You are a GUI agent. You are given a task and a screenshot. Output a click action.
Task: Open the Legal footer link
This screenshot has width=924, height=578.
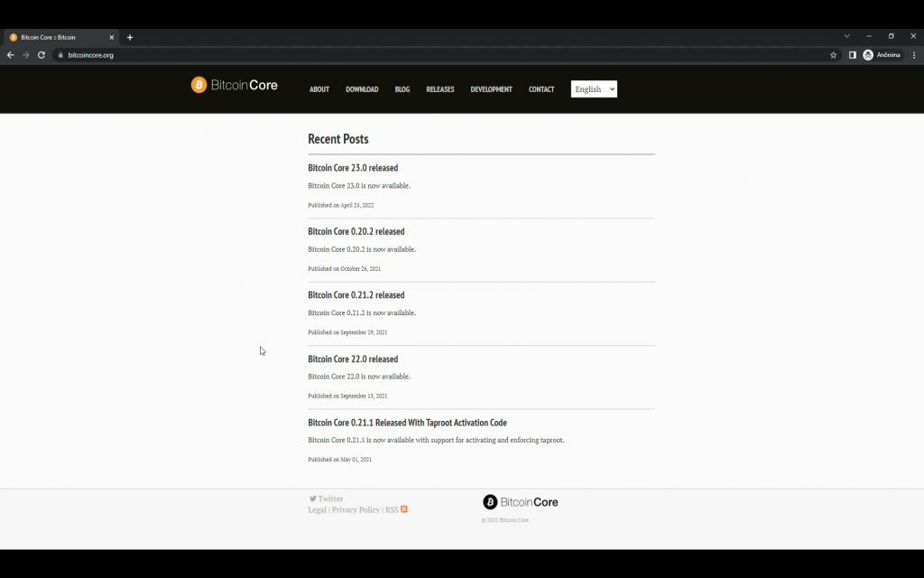pyautogui.click(x=317, y=509)
